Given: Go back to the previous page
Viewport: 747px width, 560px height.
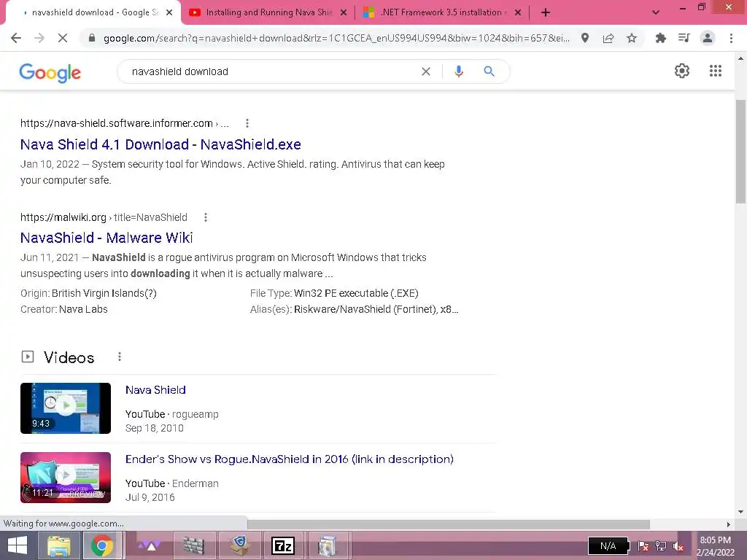Looking at the screenshot, I should pos(16,38).
